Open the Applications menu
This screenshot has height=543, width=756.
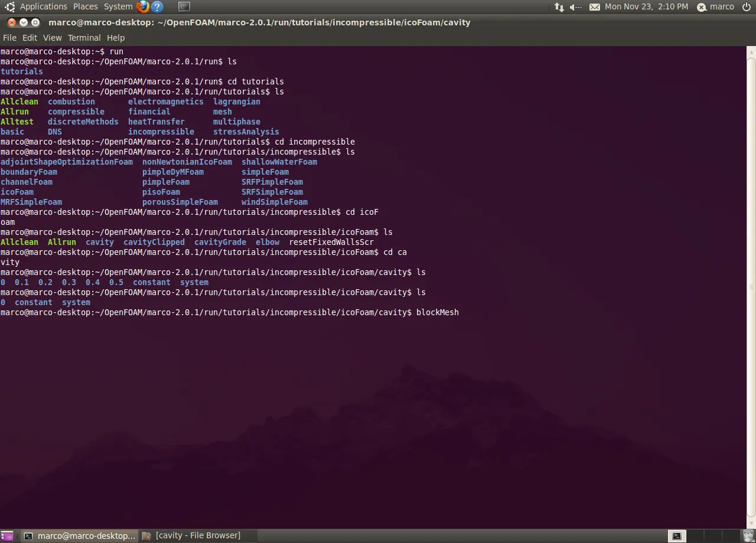(44, 6)
